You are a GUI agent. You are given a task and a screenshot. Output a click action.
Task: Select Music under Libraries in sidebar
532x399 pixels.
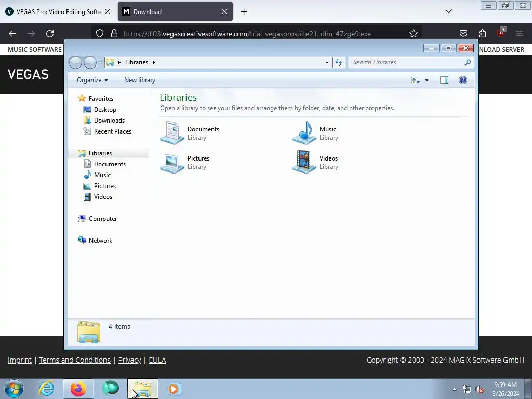pos(102,175)
